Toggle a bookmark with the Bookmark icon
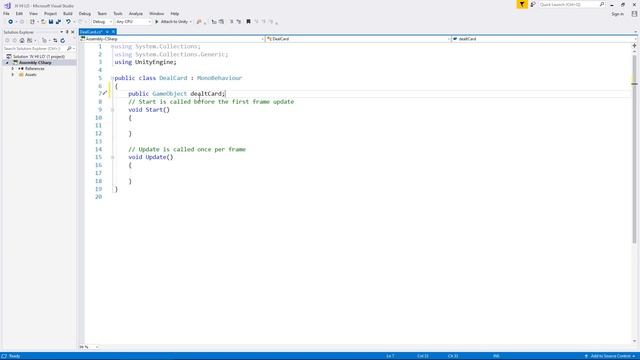Viewport: 640px width, 360px height. [248, 22]
